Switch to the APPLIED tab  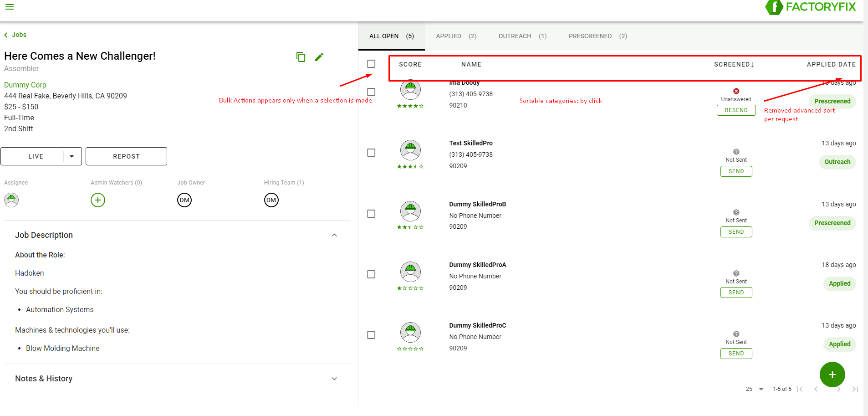[x=456, y=36]
